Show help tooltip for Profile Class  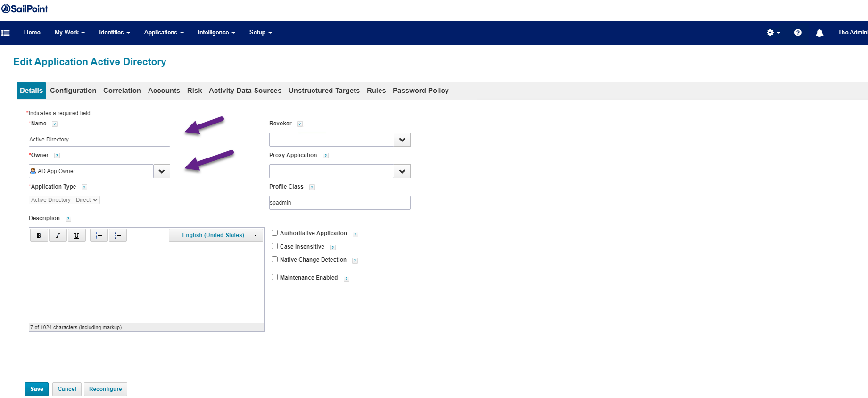click(x=312, y=187)
